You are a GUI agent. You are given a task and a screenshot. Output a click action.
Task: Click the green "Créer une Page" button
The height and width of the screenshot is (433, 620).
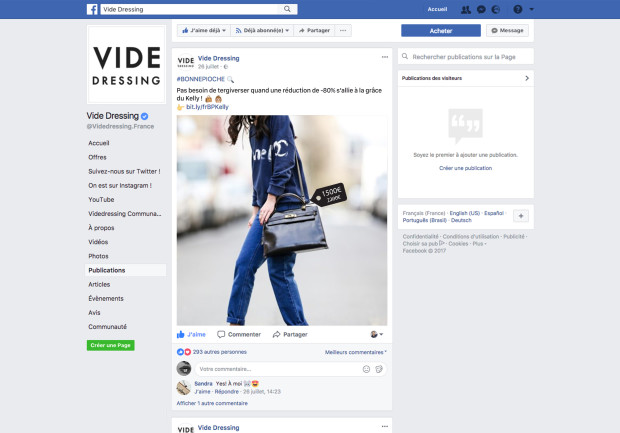(x=110, y=345)
